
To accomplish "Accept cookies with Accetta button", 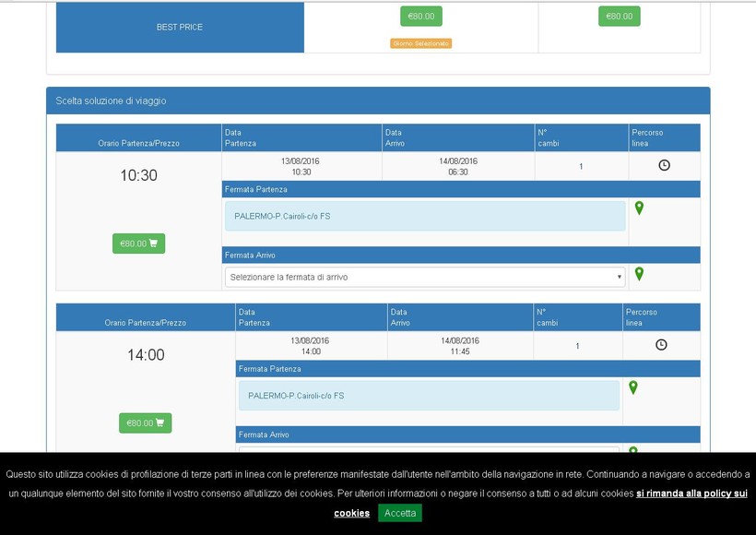I will (400, 513).
